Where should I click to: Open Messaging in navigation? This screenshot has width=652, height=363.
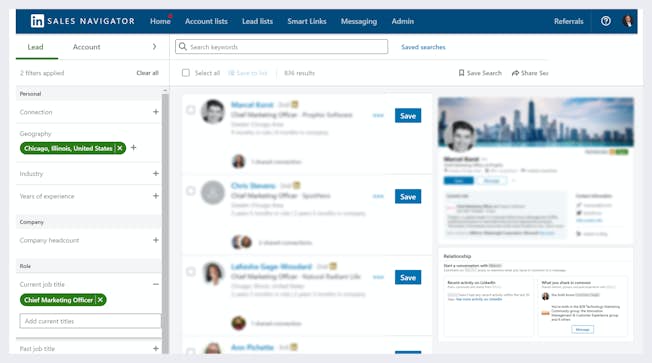pyautogui.click(x=359, y=21)
